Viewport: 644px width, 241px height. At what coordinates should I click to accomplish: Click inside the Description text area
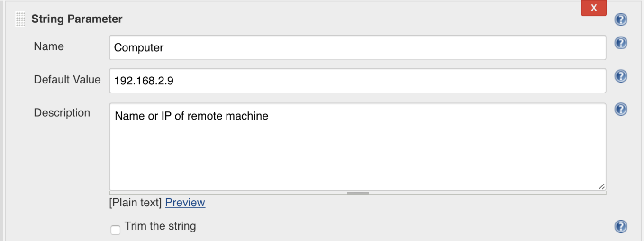coord(357,147)
